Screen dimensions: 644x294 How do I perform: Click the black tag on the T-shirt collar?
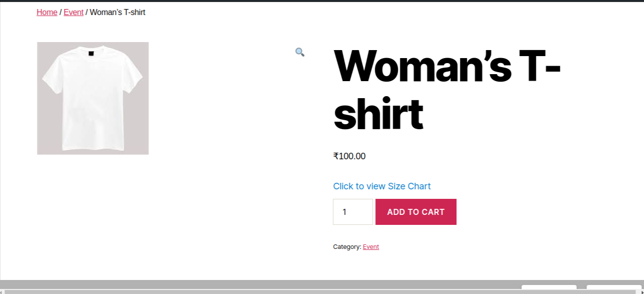[x=91, y=54]
